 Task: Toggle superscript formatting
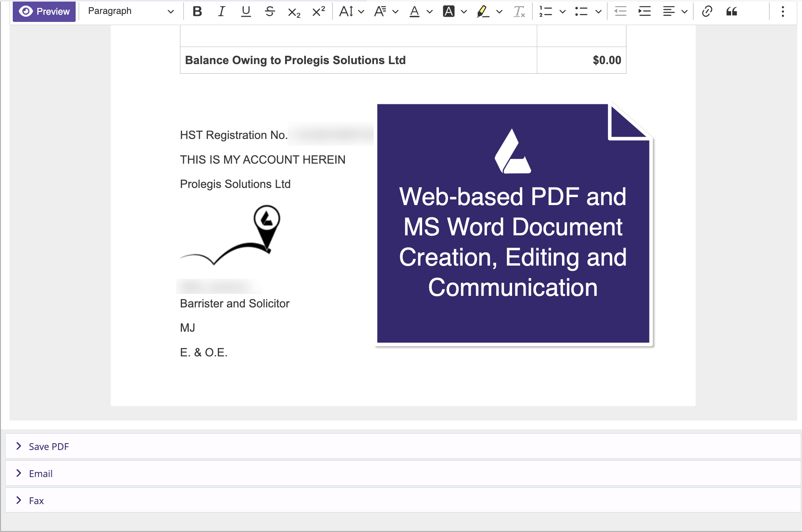[319, 12]
